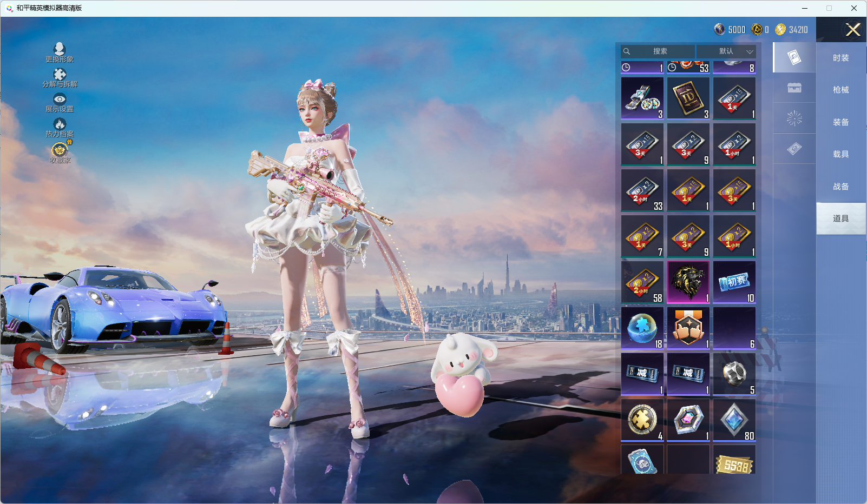Select the silver EXP x1.5 1天 card
This screenshot has height=504, width=867.
click(x=734, y=98)
